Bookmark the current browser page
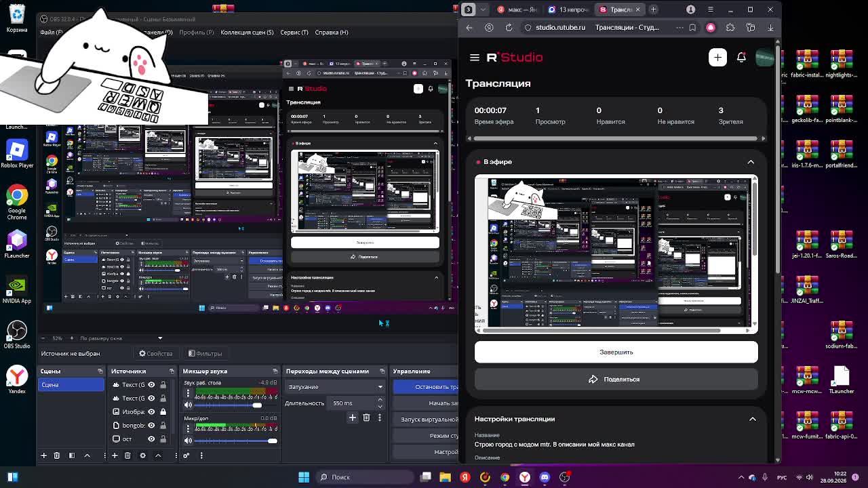 tap(692, 28)
